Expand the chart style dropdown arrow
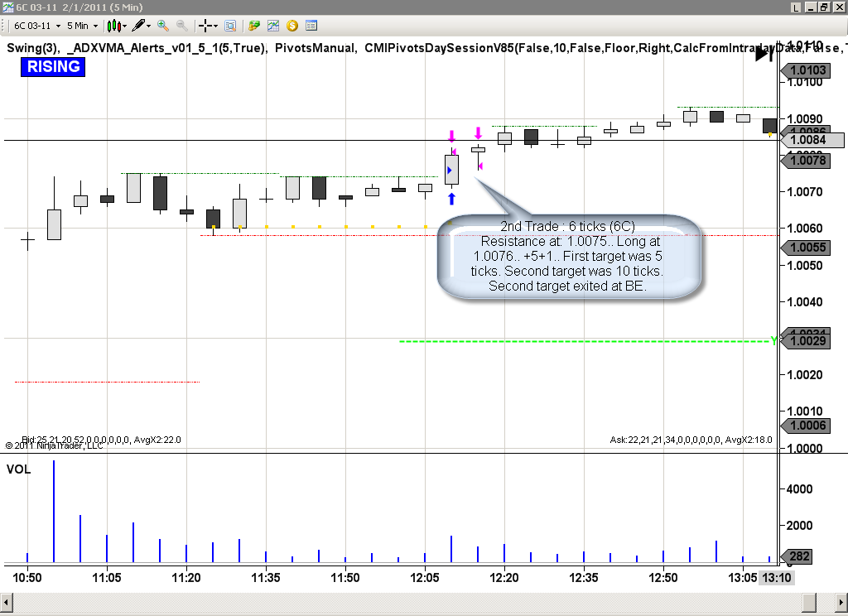 point(125,26)
